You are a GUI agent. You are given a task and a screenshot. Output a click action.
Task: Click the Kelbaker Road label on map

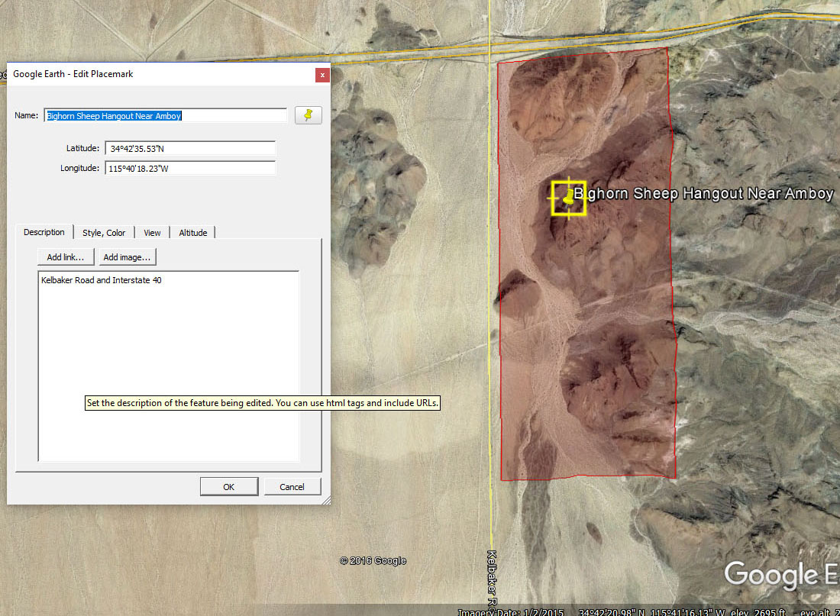(x=492, y=580)
